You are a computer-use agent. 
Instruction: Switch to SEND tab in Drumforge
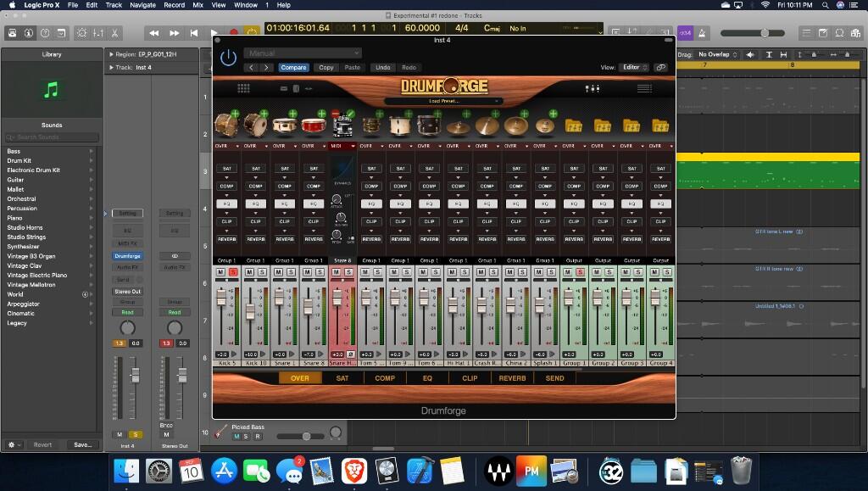[554, 378]
